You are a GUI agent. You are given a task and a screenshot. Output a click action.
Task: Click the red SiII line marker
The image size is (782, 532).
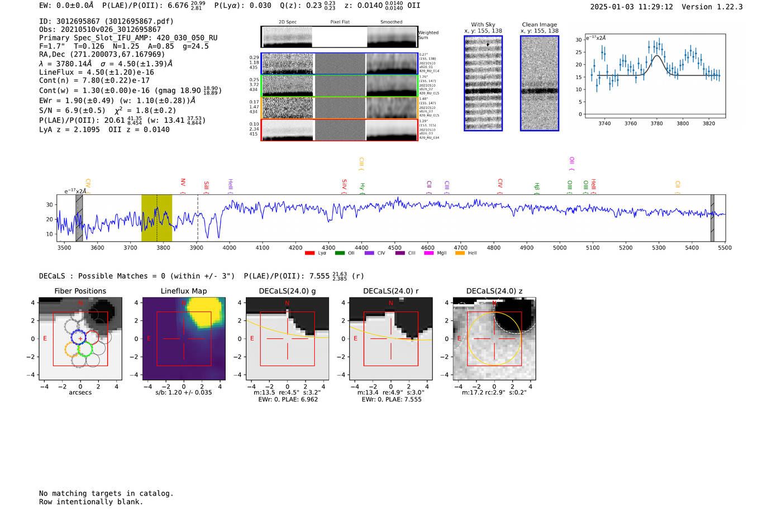click(x=206, y=187)
